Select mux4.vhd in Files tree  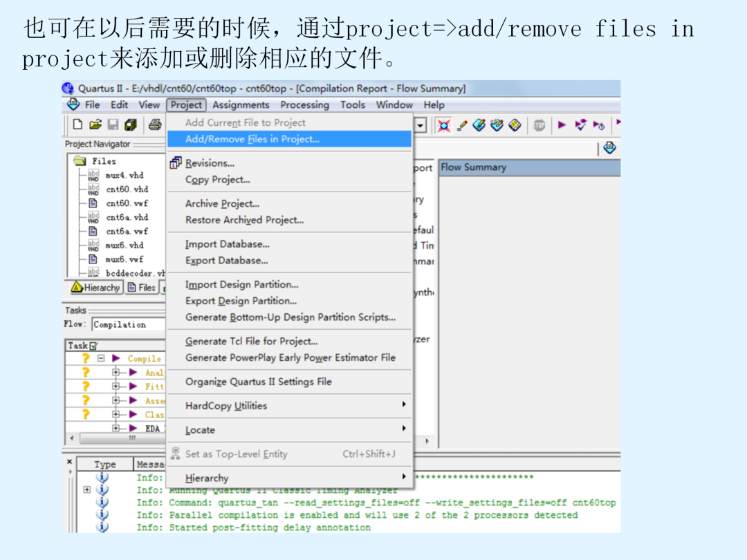pos(124,175)
